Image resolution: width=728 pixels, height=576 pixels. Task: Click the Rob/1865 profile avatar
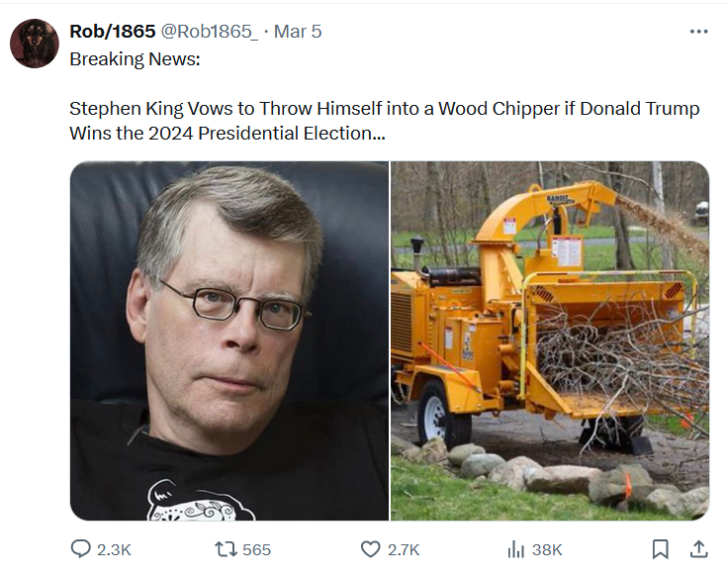35,44
